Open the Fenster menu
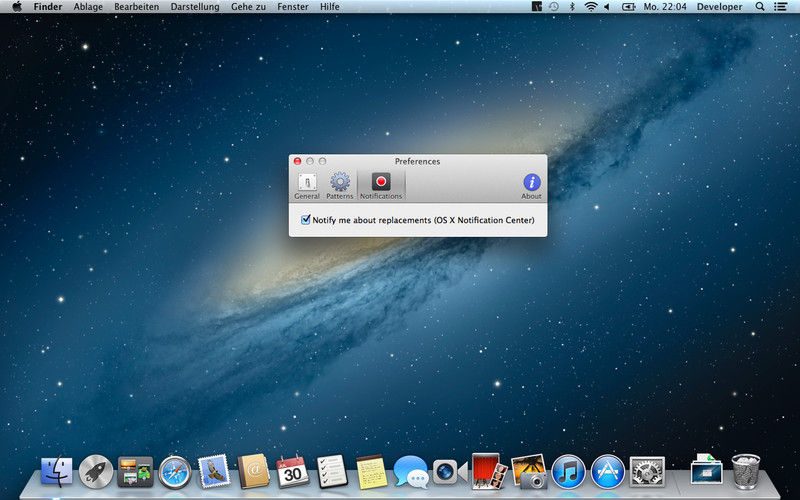The height and width of the screenshot is (500, 800). [292, 7]
